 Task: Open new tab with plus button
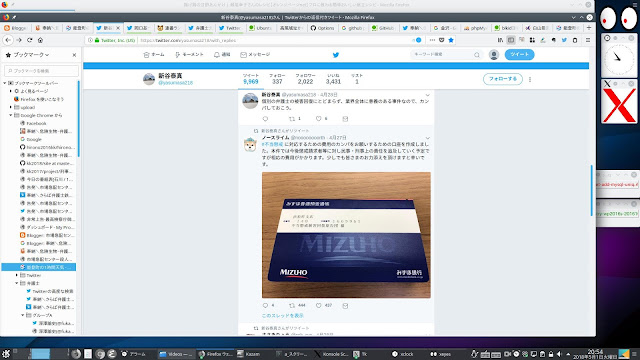tap(589, 28)
